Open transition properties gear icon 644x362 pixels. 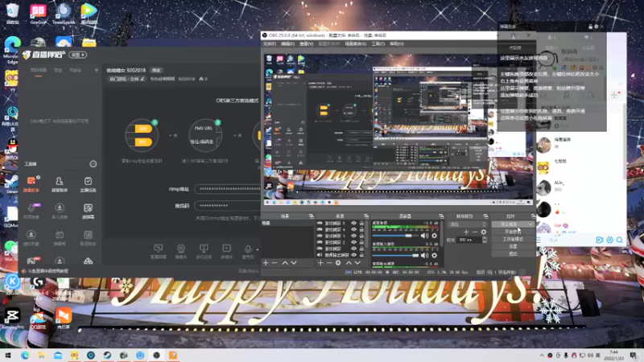tap(484, 232)
